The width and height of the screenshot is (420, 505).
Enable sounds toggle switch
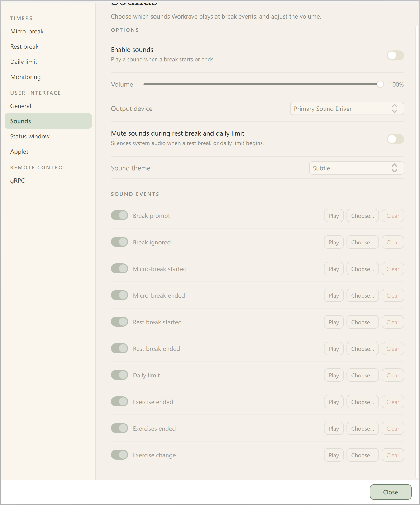click(x=395, y=55)
